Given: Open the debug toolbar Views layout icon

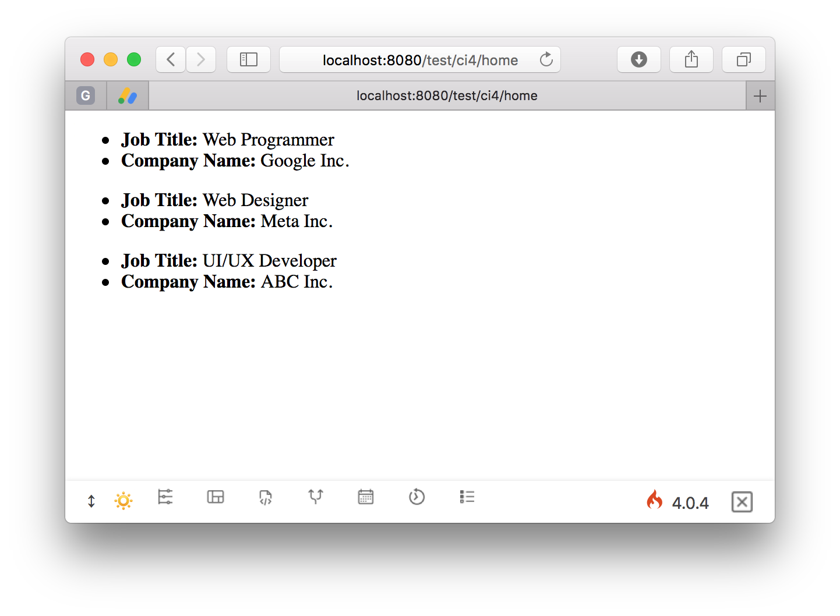Looking at the screenshot, I should (x=216, y=497).
